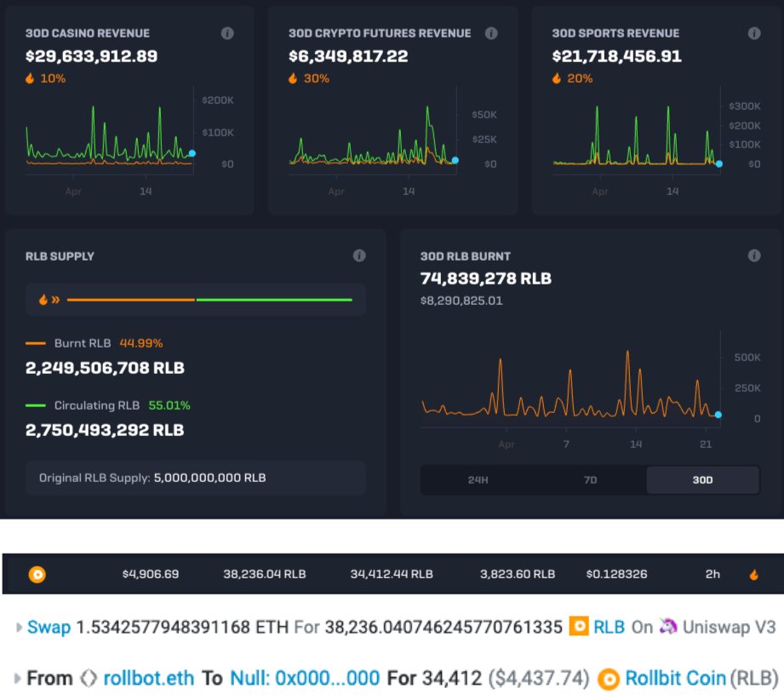Screen dimensions: 784x700
Task: Open the RLB token link in the Swap line
Action: click(609, 627)
